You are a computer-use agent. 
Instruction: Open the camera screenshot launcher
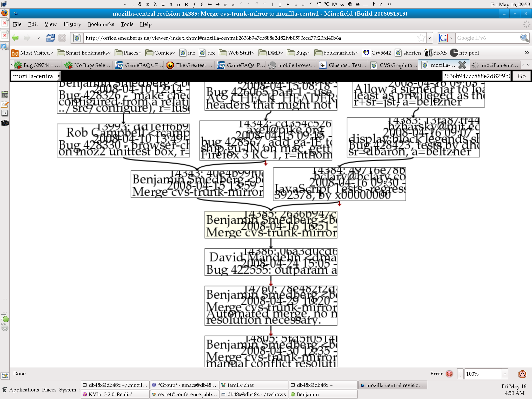click(5, 123)
